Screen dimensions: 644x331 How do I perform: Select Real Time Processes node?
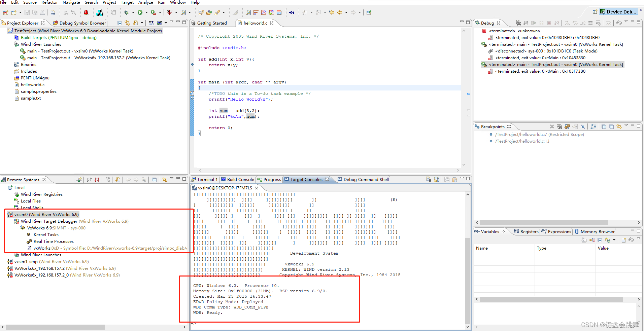coord(53,242)
